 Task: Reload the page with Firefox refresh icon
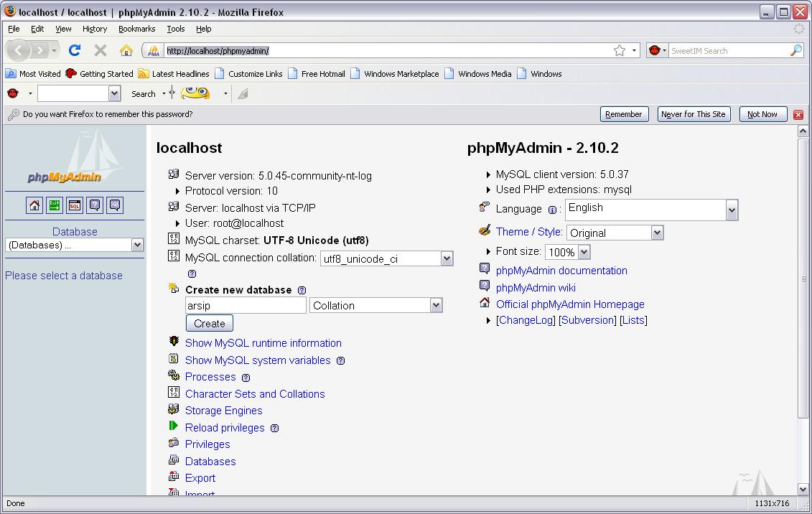tap(75, 50)
